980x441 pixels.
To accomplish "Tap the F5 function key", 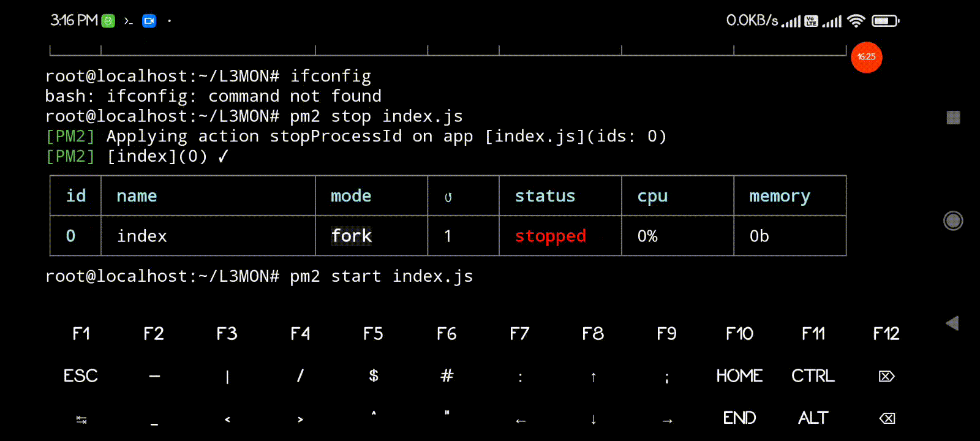I will tap(373, 334).
